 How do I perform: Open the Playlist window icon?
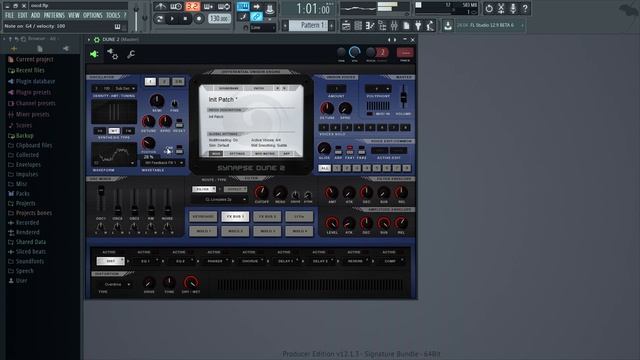click(346, 26)
